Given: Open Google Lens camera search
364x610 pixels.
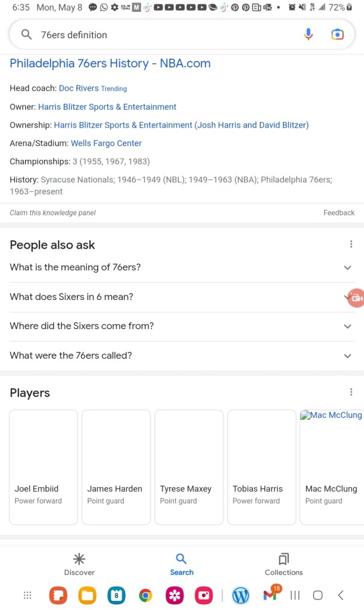Looking at the screenshot, I should [337, 35].
